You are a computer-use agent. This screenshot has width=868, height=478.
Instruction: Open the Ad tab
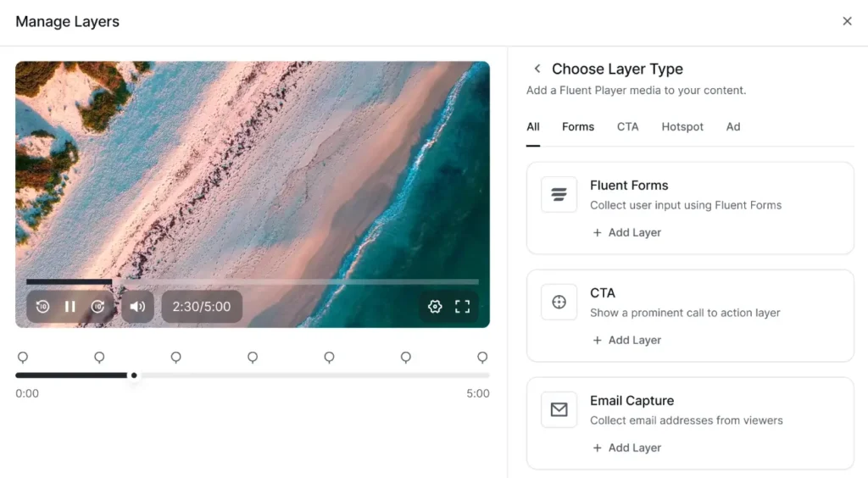(x=733, y=126)
